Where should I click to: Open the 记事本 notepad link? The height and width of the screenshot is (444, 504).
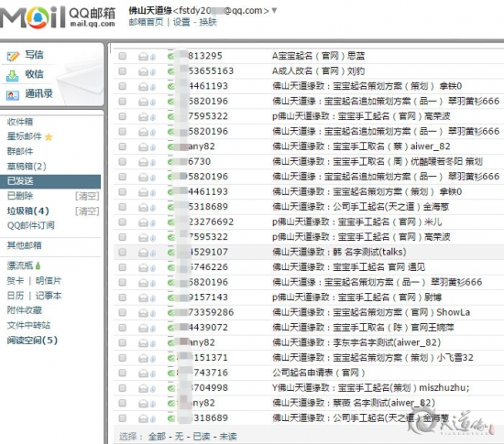[x=49, y=296]
